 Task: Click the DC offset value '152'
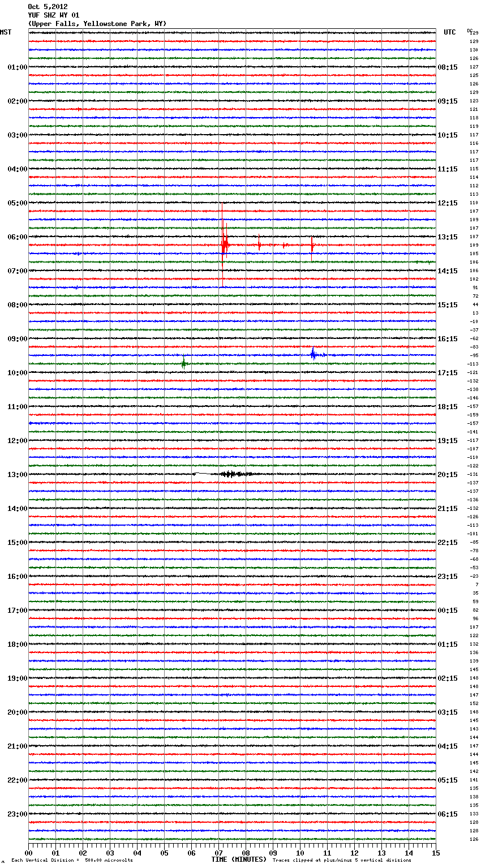(474, 703)
